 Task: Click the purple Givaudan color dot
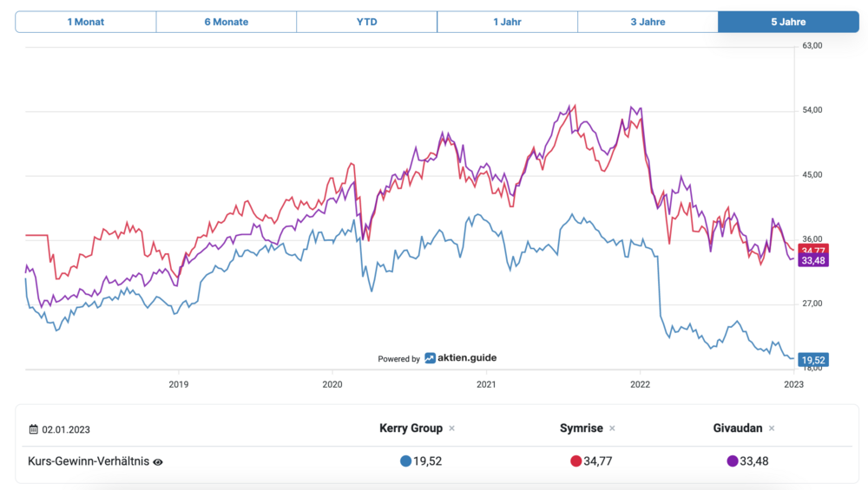[733, 461]
